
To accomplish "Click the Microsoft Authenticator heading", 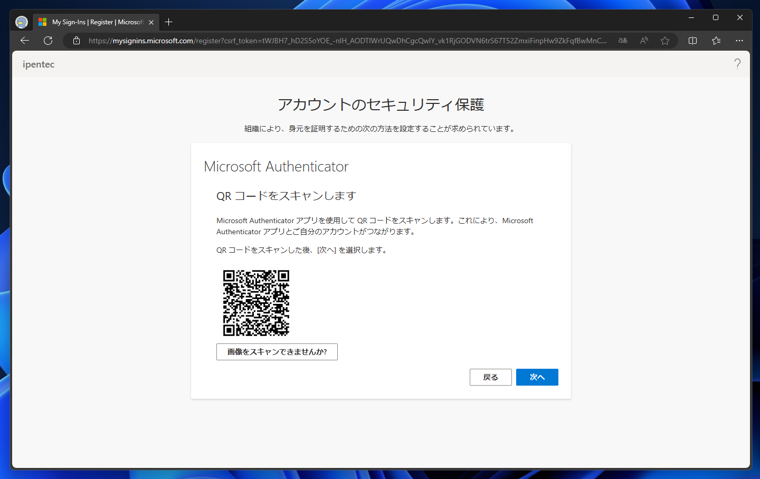I will pyautogui.click(x=276, y=166).
